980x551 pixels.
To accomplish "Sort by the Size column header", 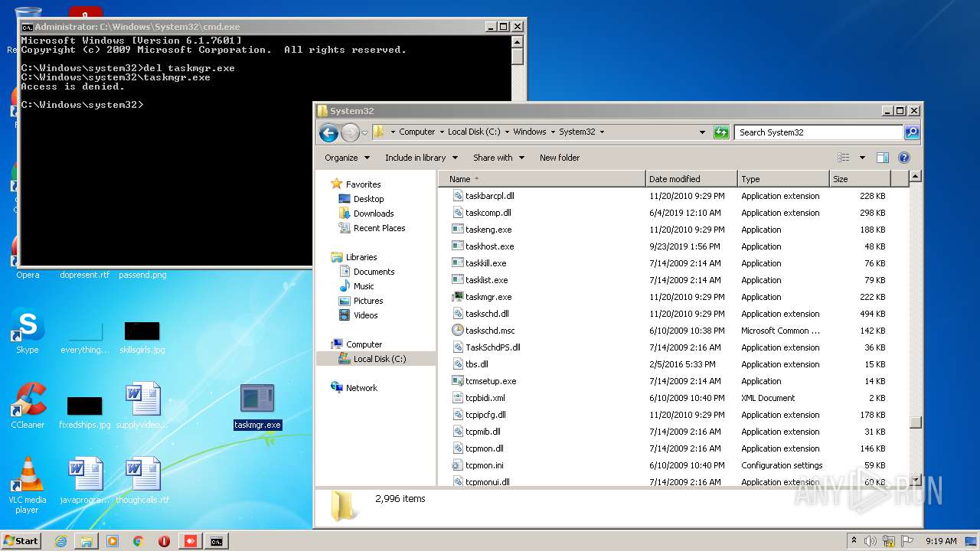I will click(x=860, y=179).
